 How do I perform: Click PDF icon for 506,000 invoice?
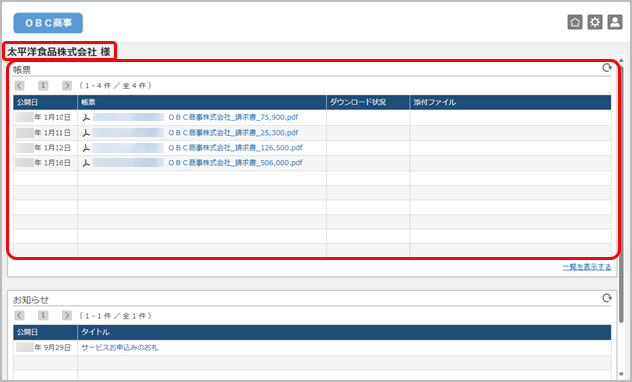click(x=86, y=163)
